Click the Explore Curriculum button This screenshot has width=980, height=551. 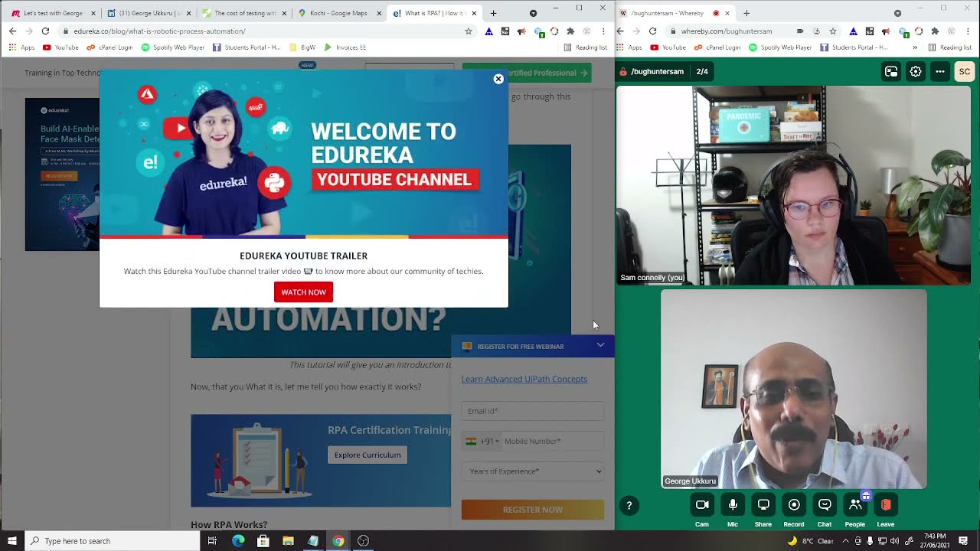[x=367, y=455]
